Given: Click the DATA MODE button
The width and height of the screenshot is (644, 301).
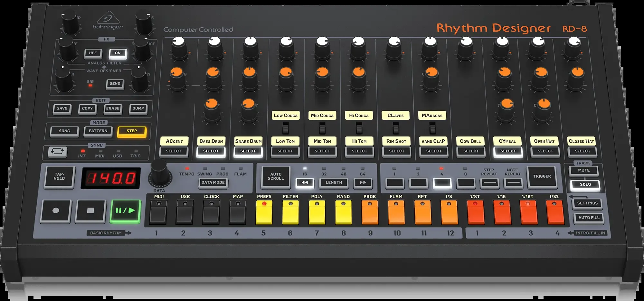Looking at the screenshot, I should pyautogui.click(x=213, y=183).
